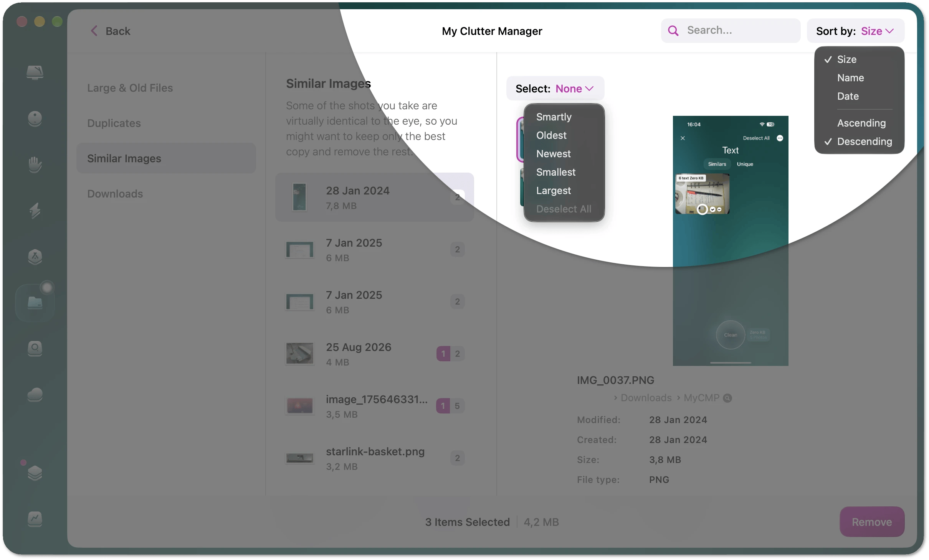
Task: Choose Largest in the Select menu
Action: [x=564, y=191]
